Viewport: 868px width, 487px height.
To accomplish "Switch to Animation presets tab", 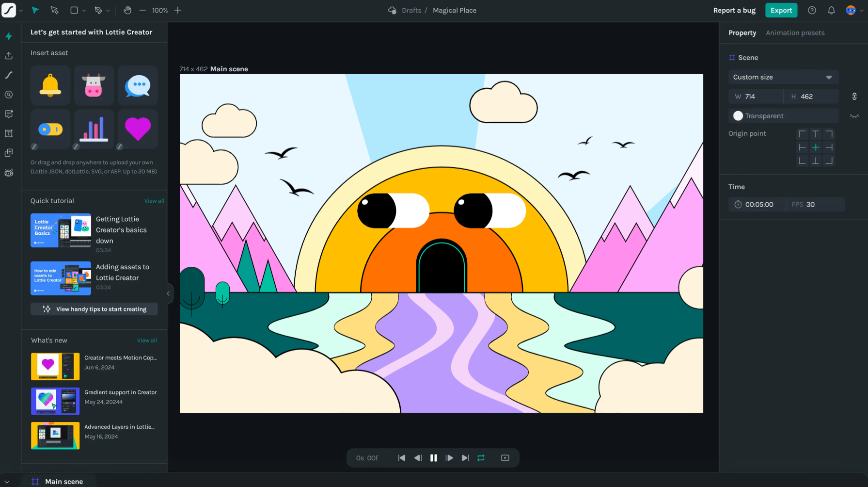I will (795, 33).
